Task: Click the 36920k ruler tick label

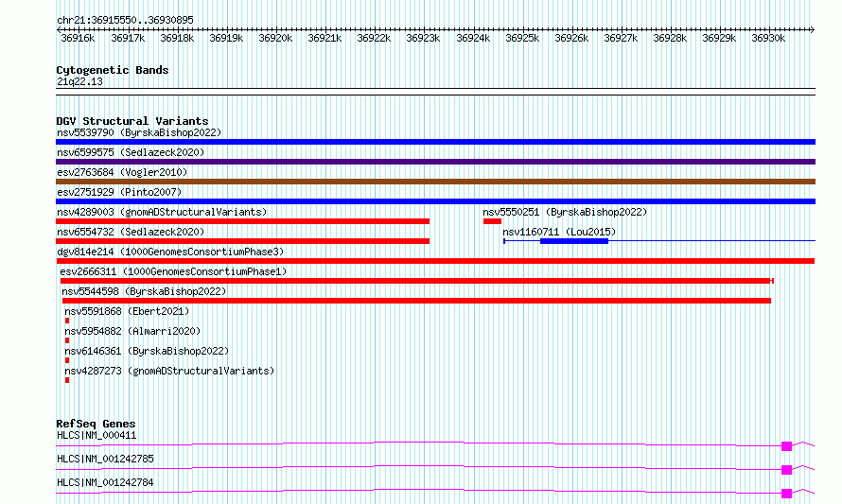Action: point(275,38)
